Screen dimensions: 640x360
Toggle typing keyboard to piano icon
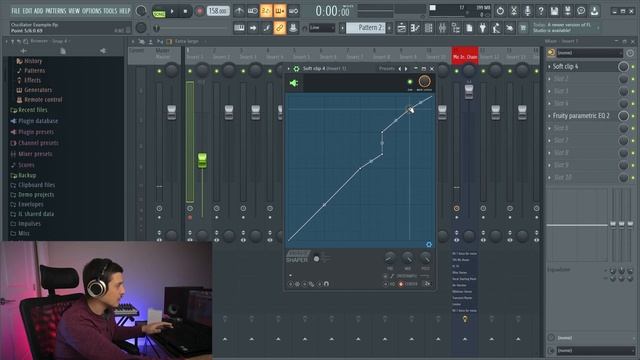(239, 28)
